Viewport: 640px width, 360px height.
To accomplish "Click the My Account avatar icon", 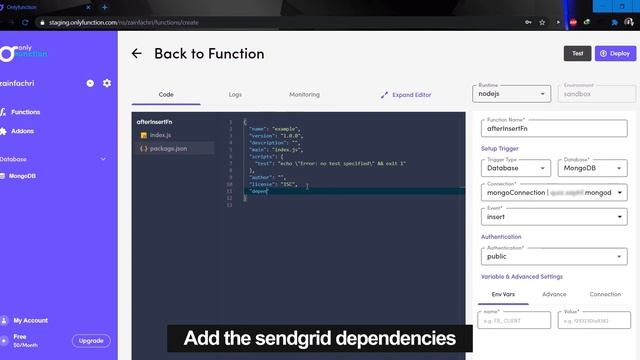I will point(4,320).
